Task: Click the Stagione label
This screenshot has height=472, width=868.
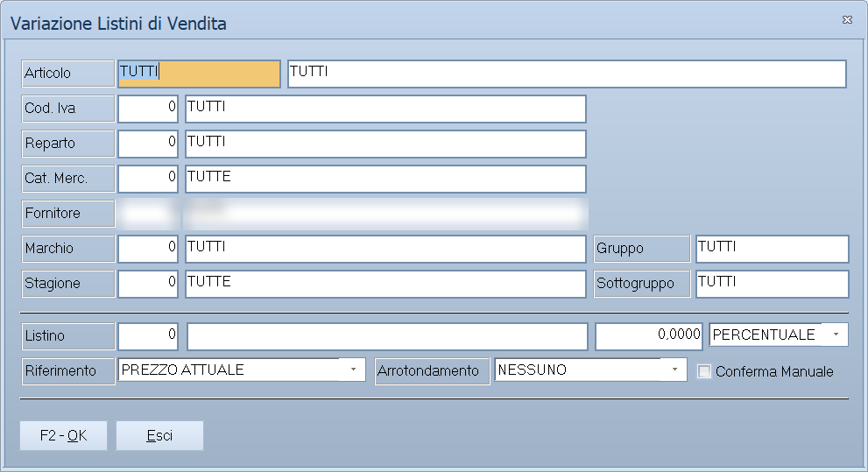Action: (68, 284)
